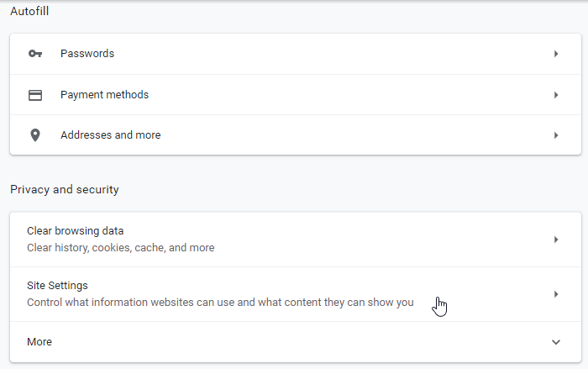Viewport: 588px width, 369px height.
Task: Click the key icon beside Passwords
Action: (35, 54)
